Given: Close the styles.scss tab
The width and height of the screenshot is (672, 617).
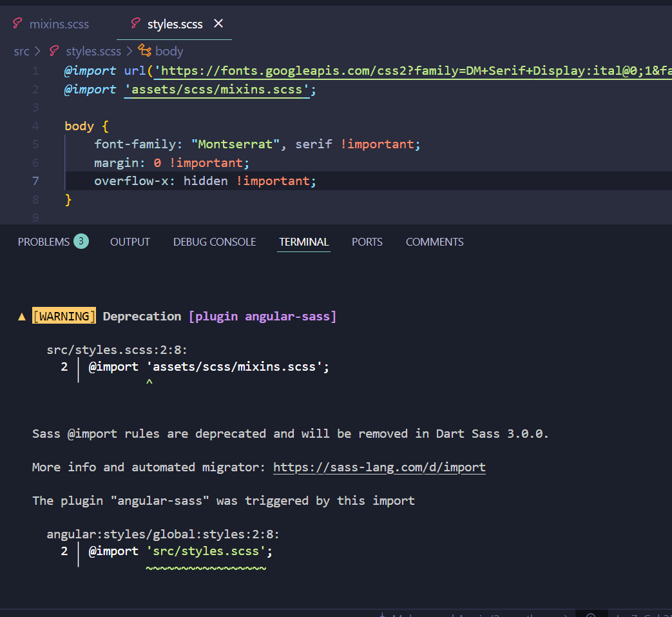Looking at the screenshot, I should [218, 24].
